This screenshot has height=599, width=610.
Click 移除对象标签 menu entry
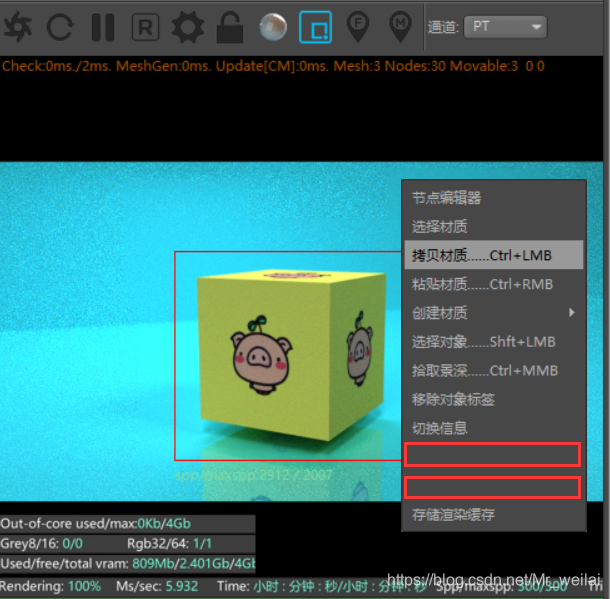tap(494, 399)
